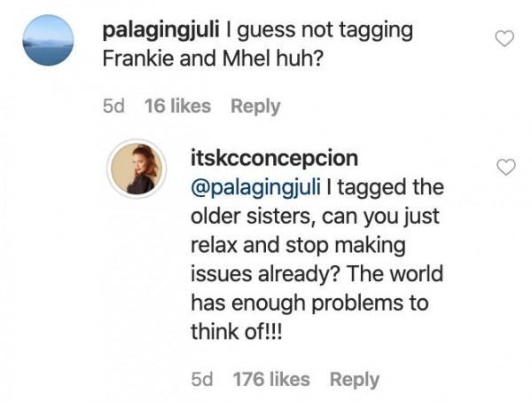
Task: Reply to itskcconcepcion's comment
Action: coord(354,379)
